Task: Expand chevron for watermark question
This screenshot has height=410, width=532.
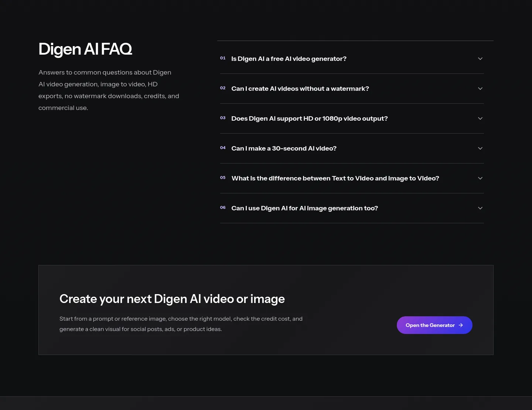Action: click(x=480, y=89)
